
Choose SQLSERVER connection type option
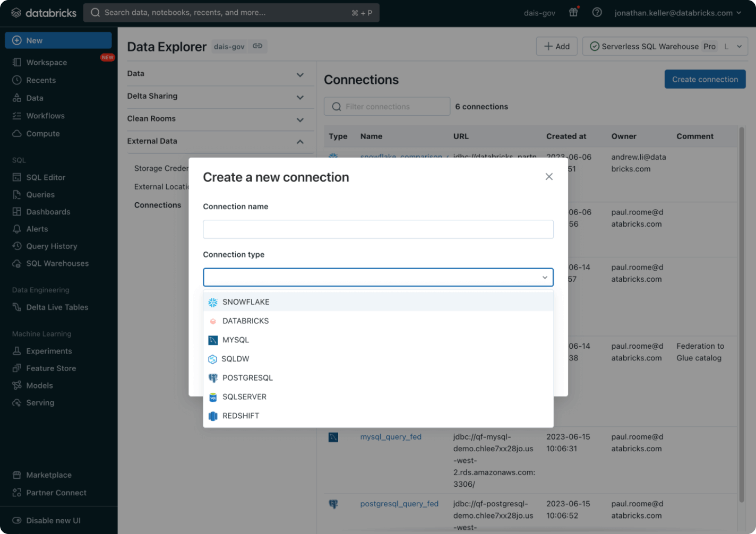point(244,397)
